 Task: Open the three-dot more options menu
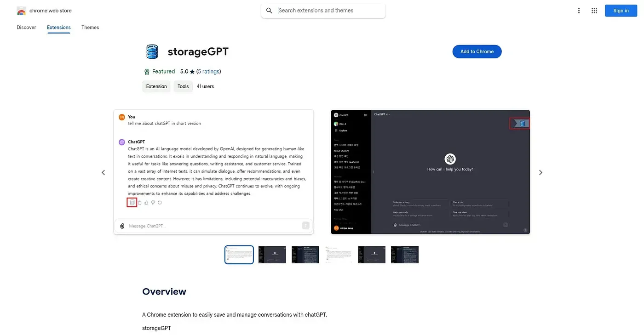tap(579, 11)
